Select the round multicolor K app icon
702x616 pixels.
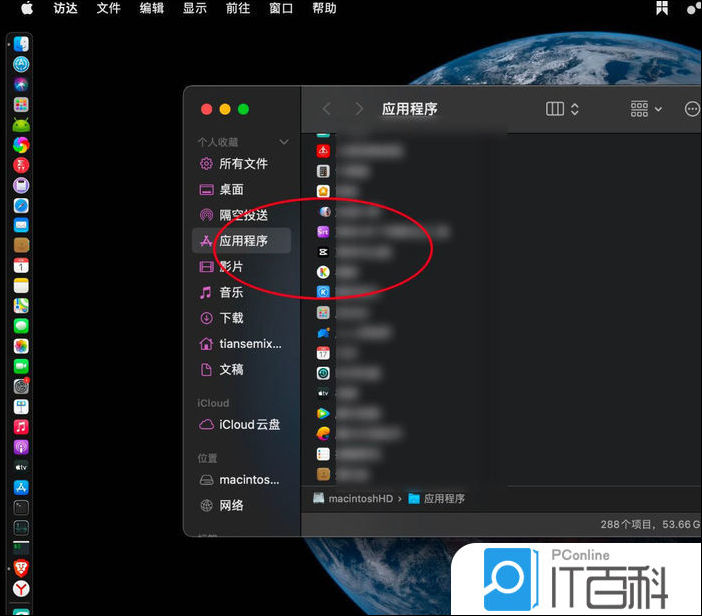click(323, 272)
